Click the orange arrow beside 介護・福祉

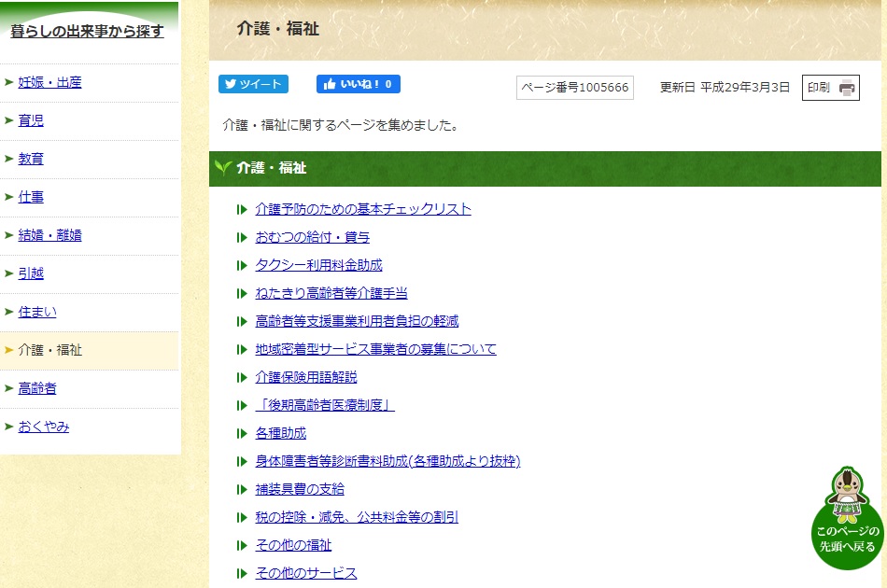click(9, 350)
